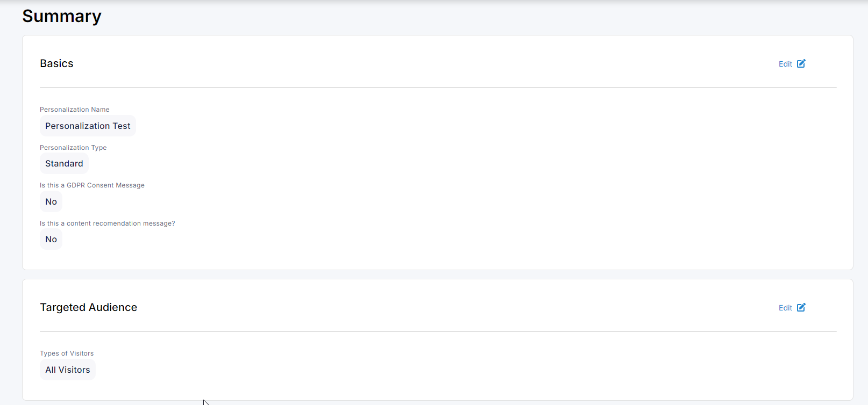The height and width of the screenshot is (405, 868).
Task: Click the Basics section heading
Action: 56,63
